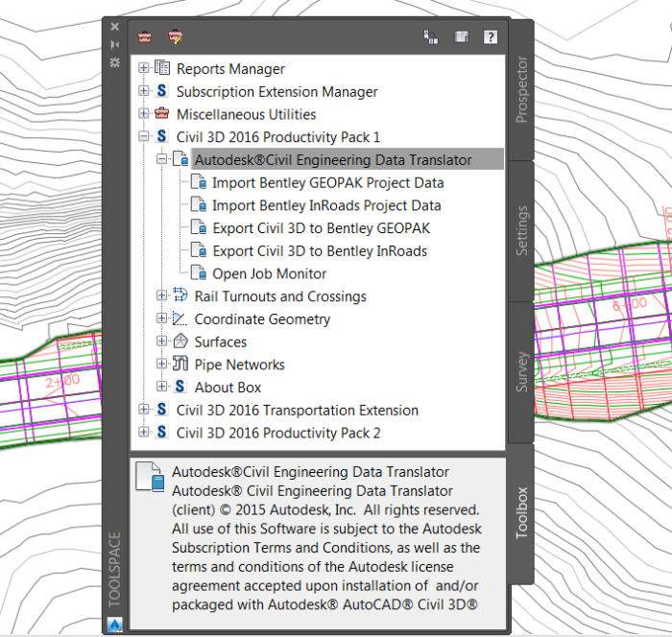Switch to the Survey tab
The image size is (672, 637).
pos(521,372)
